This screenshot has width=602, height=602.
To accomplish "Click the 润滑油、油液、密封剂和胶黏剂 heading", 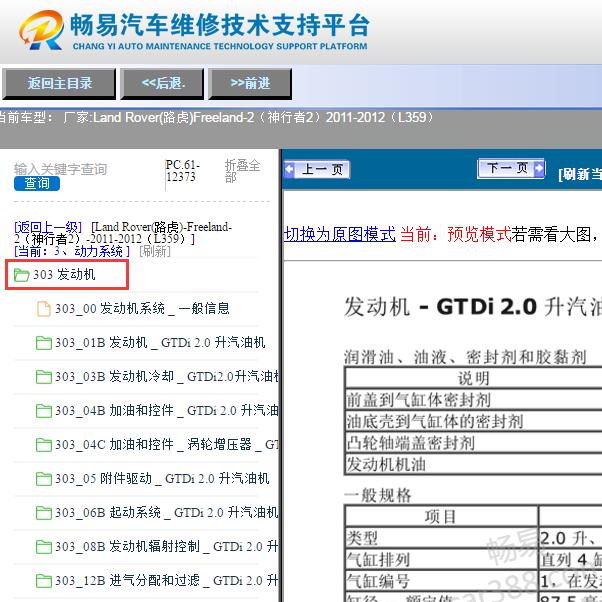I will point(465,357).
